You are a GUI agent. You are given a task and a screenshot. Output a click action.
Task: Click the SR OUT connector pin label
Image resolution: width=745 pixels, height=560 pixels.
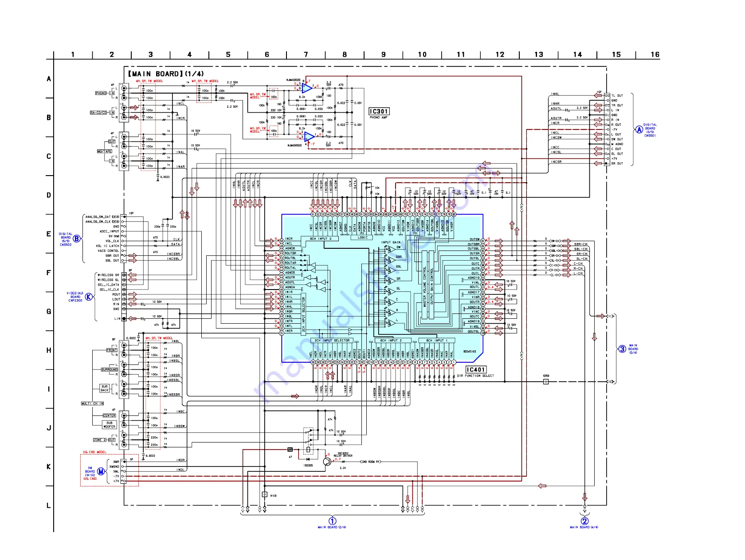pyautogui.click(x=617, y=164)
